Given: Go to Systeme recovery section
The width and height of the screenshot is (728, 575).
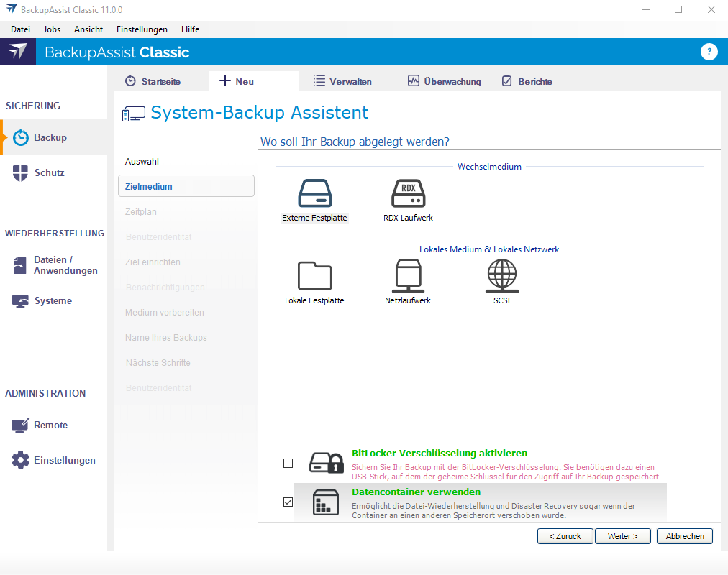Looking at the screenshot, I should 53,300.
